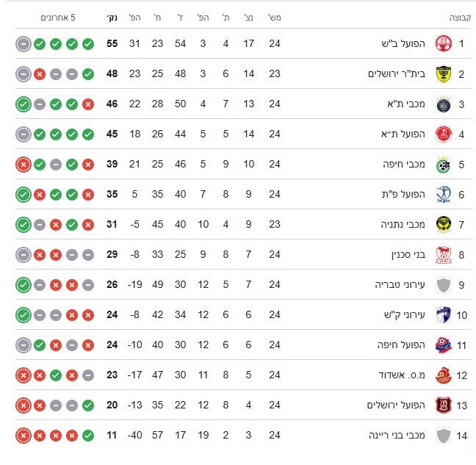This screenshot has width=476, height=465.
Task: Click the only gray draw icon in Hapoel Be'er Sheva's row
Action: [x=24, y=44]
